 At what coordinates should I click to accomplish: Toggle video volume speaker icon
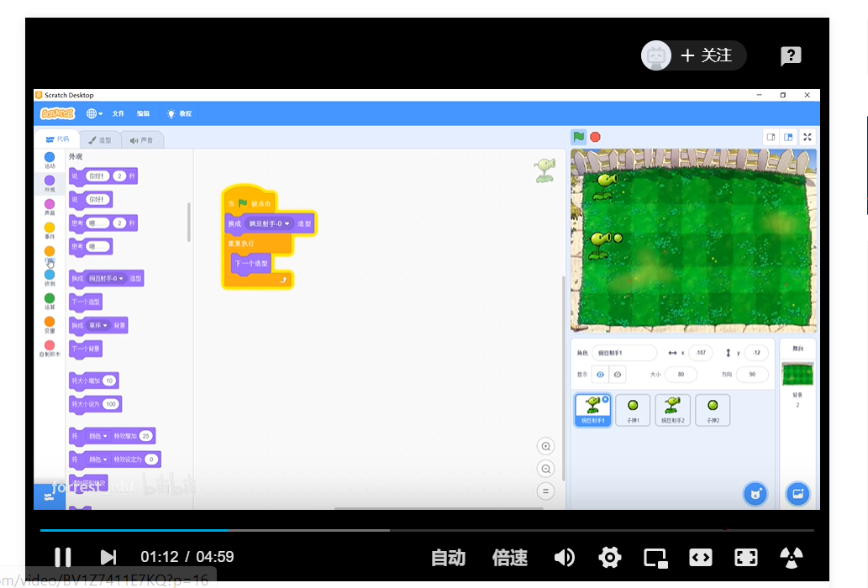pos(564,557)
